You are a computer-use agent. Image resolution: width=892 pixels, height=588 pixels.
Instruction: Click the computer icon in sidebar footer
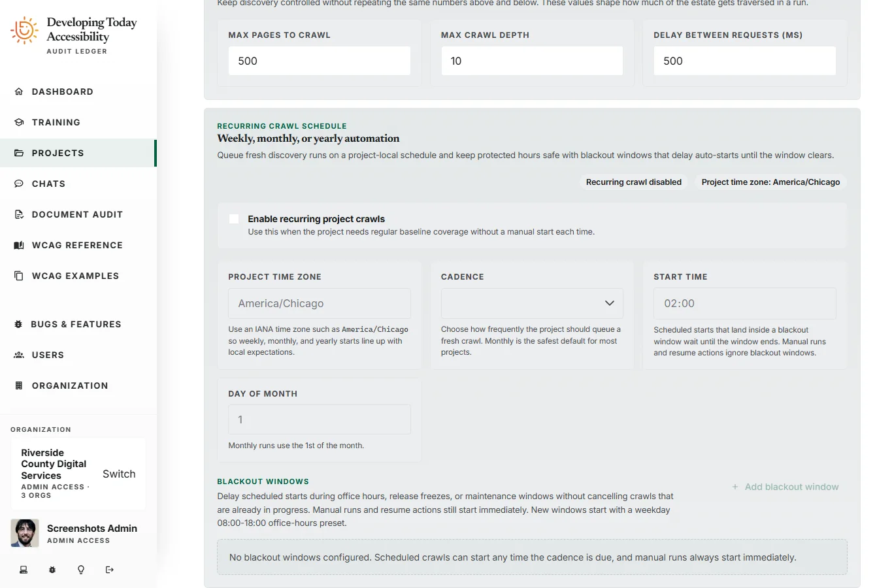click(x=24, y=570)
